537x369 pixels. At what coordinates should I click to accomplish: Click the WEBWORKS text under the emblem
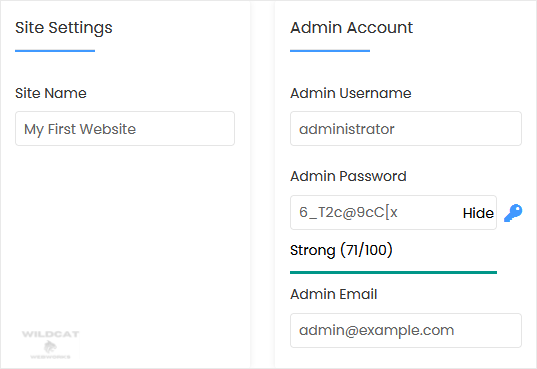[x=50, y=357]
